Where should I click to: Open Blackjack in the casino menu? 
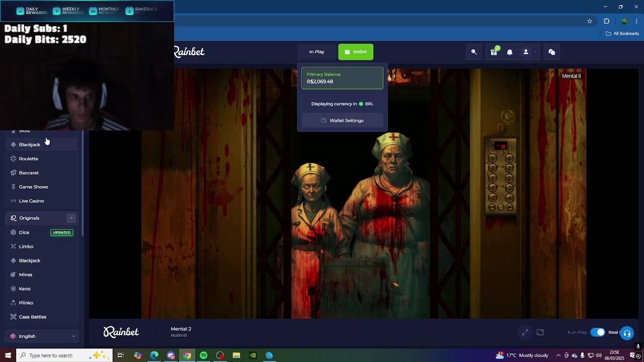42,145
